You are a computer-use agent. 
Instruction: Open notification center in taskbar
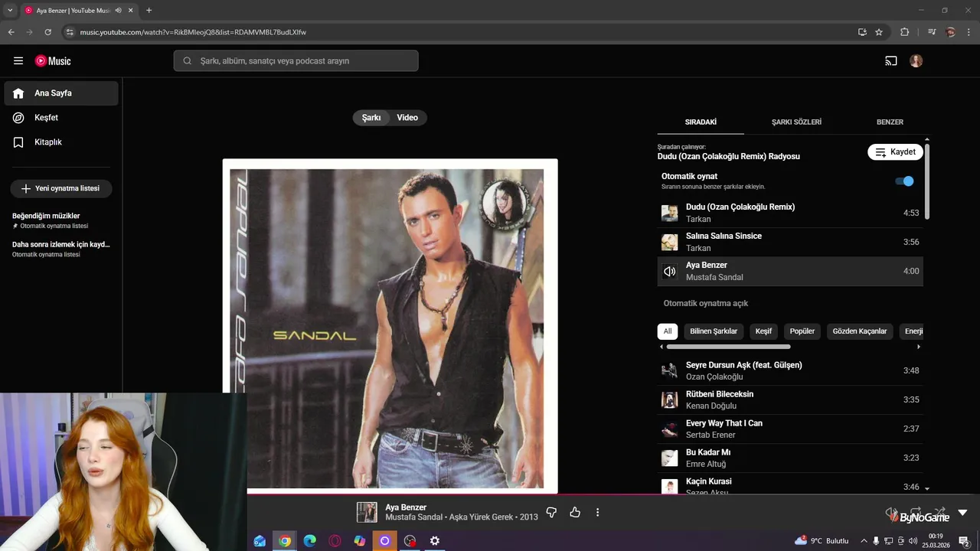[964, 541]
